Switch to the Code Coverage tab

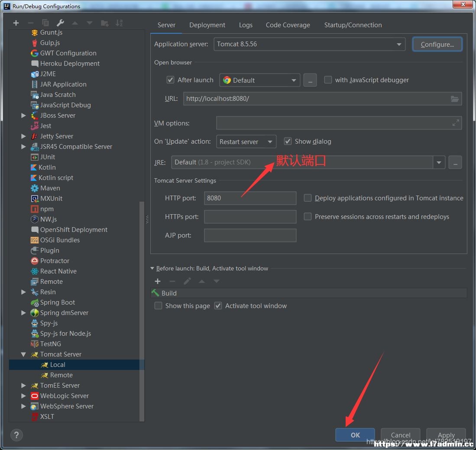click(x=288, y=25)
